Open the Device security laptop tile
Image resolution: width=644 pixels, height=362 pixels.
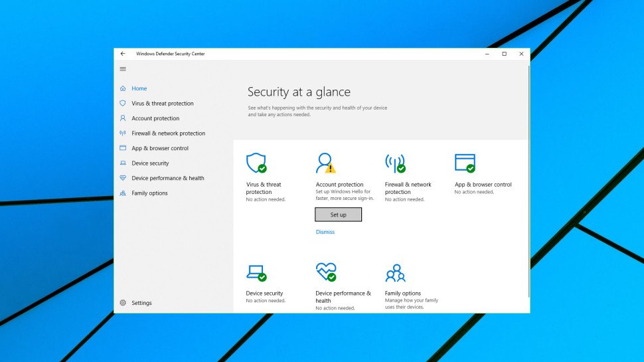(256, 273)
